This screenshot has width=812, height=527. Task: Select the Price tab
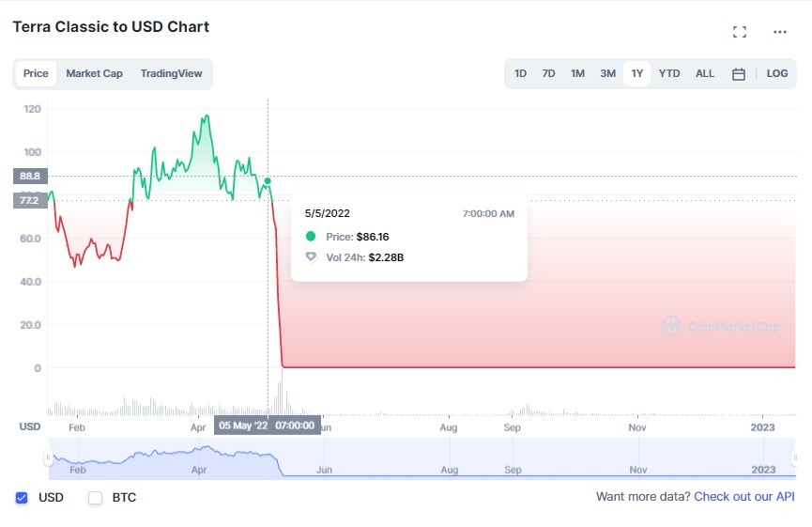point(36,73)
